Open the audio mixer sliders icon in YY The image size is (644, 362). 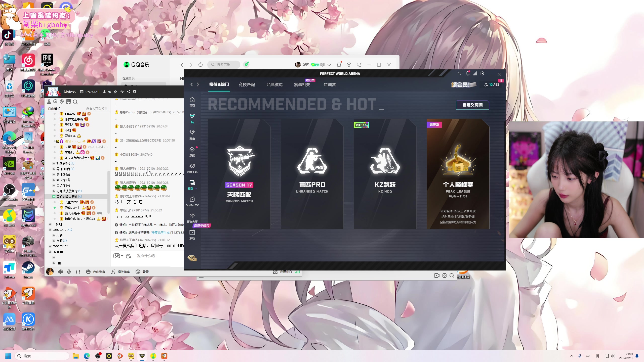tap(78, 272)
